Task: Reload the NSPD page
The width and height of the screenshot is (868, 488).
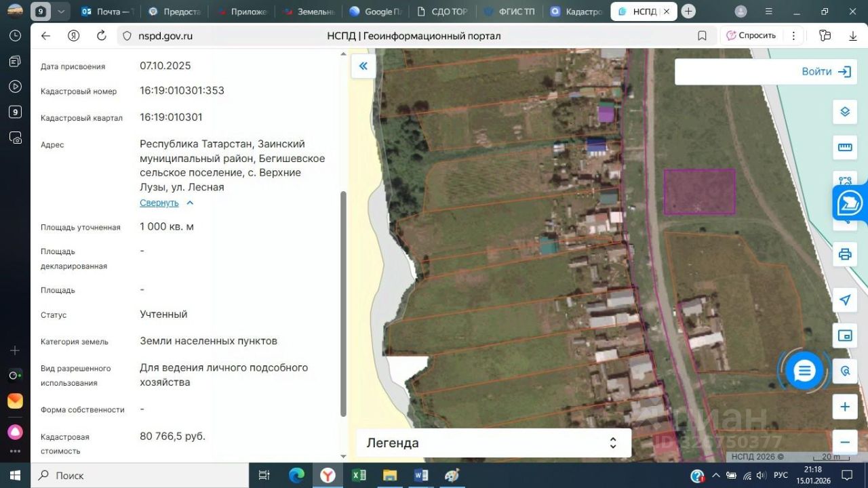Action: pos(102,36)
